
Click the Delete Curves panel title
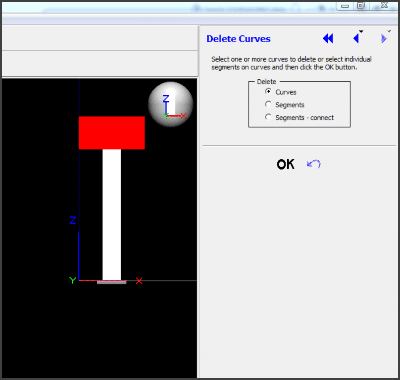(238, 39)
